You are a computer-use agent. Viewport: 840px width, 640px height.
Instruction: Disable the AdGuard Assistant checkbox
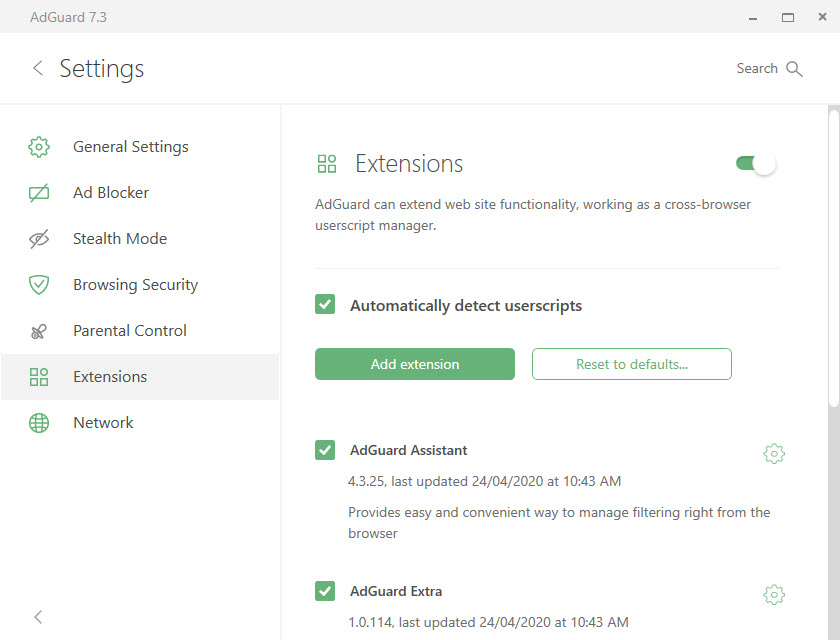pos(325,450)
